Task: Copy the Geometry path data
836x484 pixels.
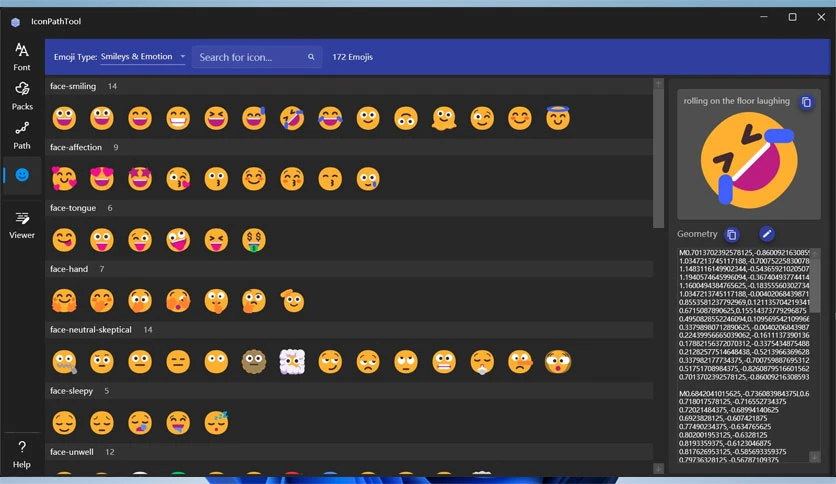Action: [732, 234]
